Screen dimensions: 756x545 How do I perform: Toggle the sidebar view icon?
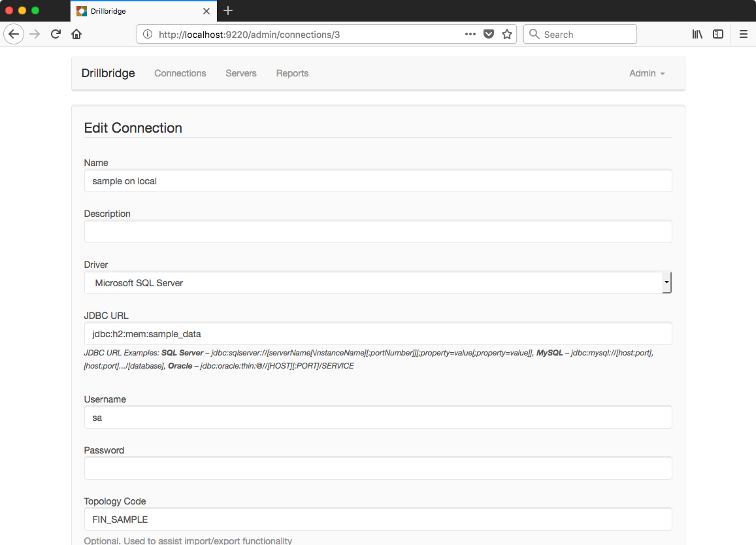click(718, 34)
